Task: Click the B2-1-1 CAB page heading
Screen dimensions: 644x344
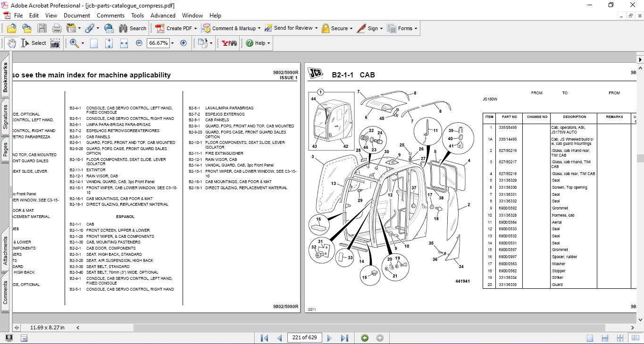Action: 353,75
